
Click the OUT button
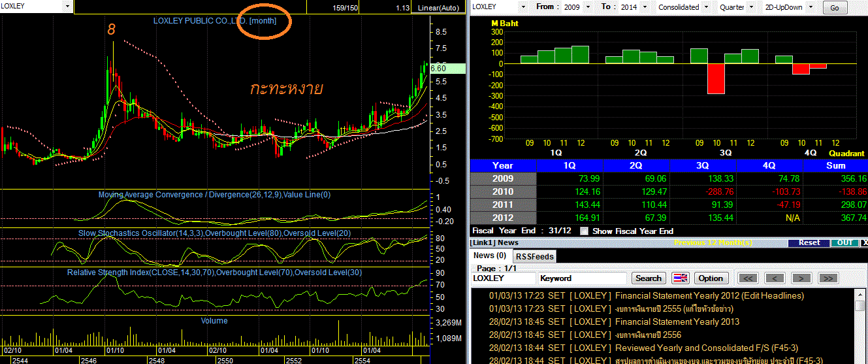tap(843, 242)
